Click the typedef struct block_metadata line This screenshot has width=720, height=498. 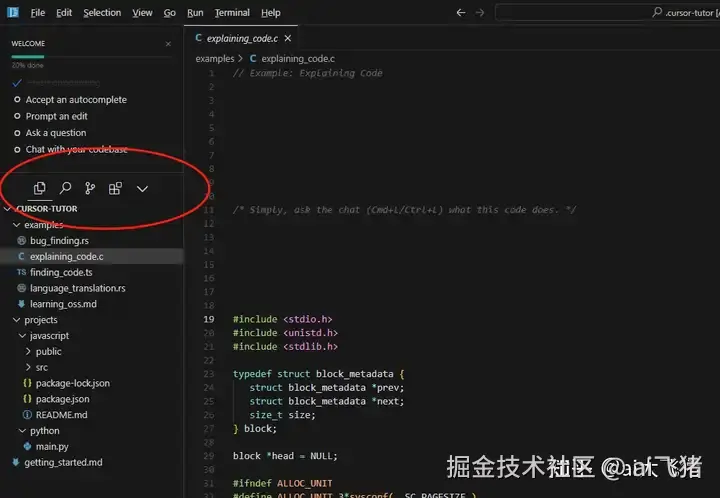[318, 374]
